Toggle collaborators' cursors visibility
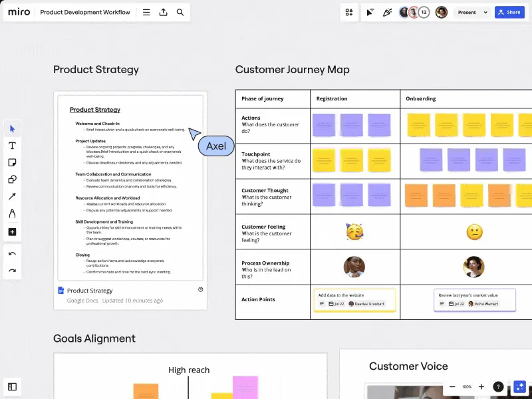 coord(370,12)
